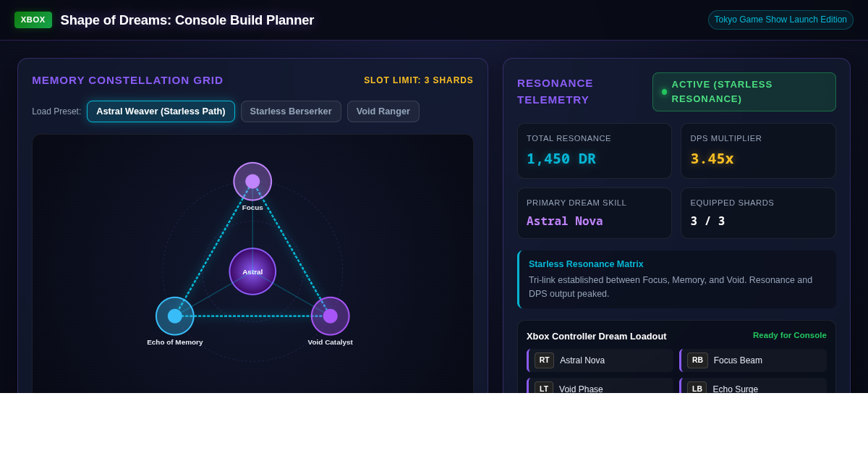The image size is (868, 456).
Task: Click Shape of Dreams: Console Build Planner title
Action: pyautogui.click(x=187, y=20)
